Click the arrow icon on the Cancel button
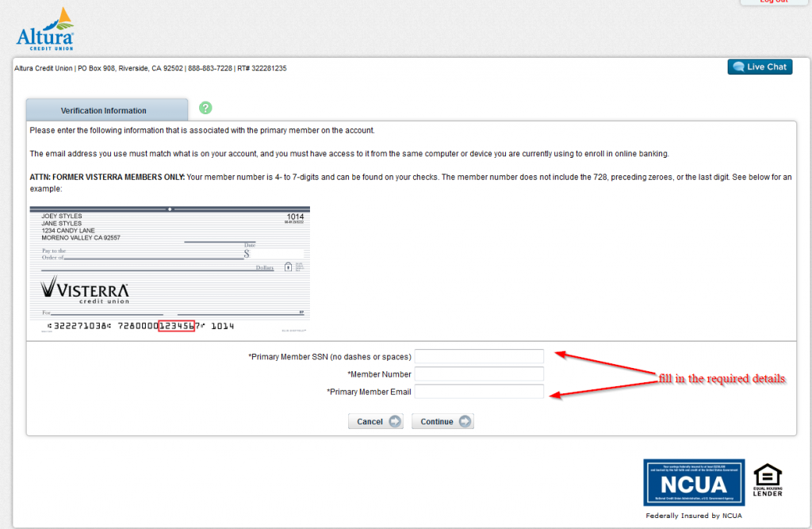Viewport: 812px width, 529px height. (x=395, y=422)
